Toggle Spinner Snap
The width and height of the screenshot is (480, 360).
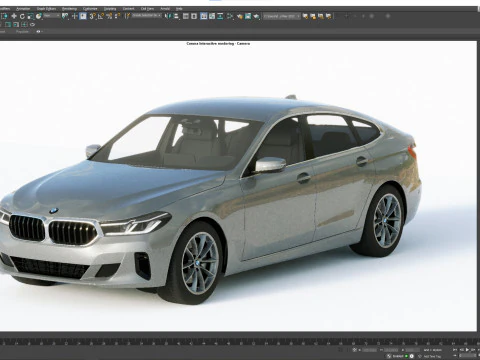coord(117,16)
